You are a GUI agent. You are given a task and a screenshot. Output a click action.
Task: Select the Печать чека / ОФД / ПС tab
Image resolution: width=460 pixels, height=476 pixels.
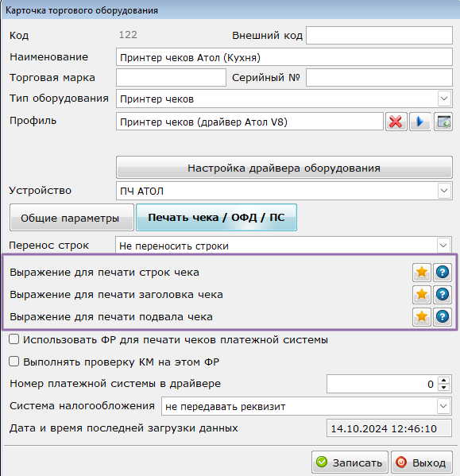click(x=216, y=218)
